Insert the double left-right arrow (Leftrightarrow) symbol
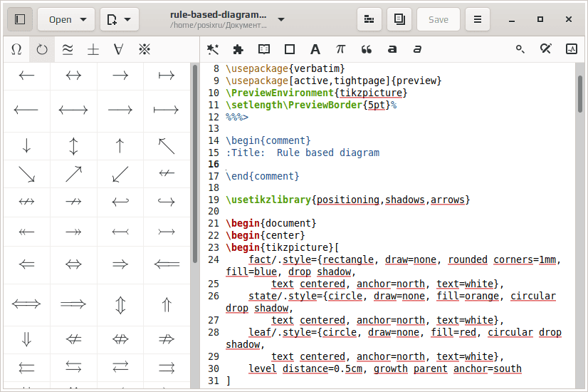The width and height of the screenshot is (588, 392). click(x=73, y=264)
